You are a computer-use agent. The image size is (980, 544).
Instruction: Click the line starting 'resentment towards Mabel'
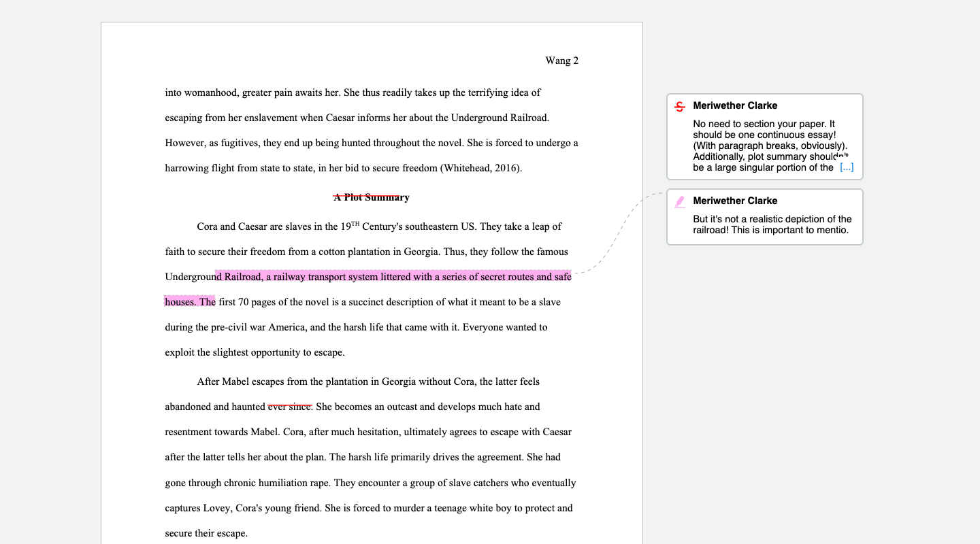point(368,432)
